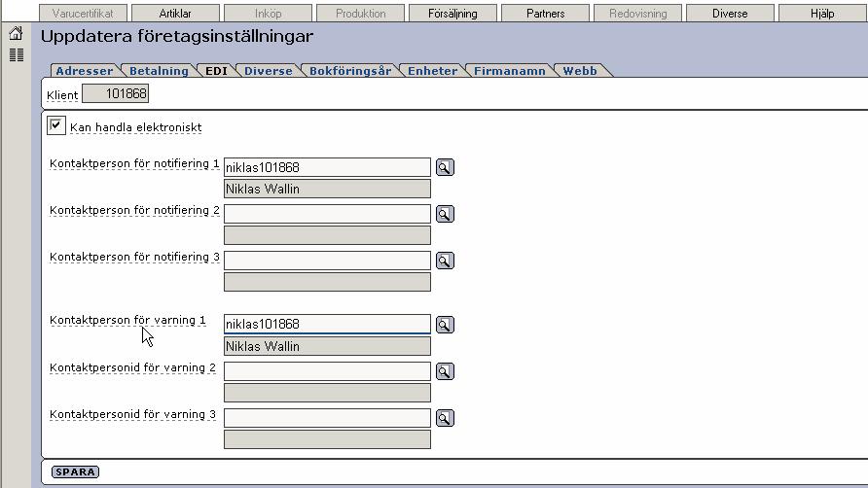Click the empty notifiering 2 input field
Image resolution: width=868 pixels, height=488 pixels.
click(327, 214)
